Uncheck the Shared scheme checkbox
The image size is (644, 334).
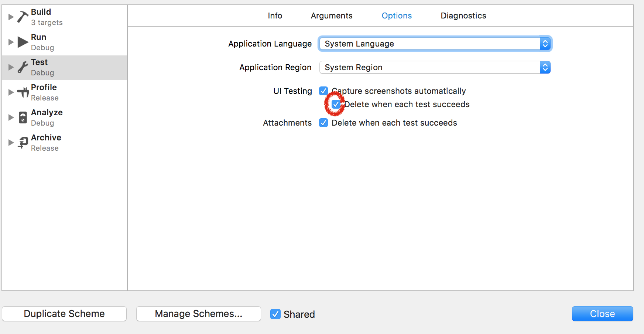[x=275, y=314]
